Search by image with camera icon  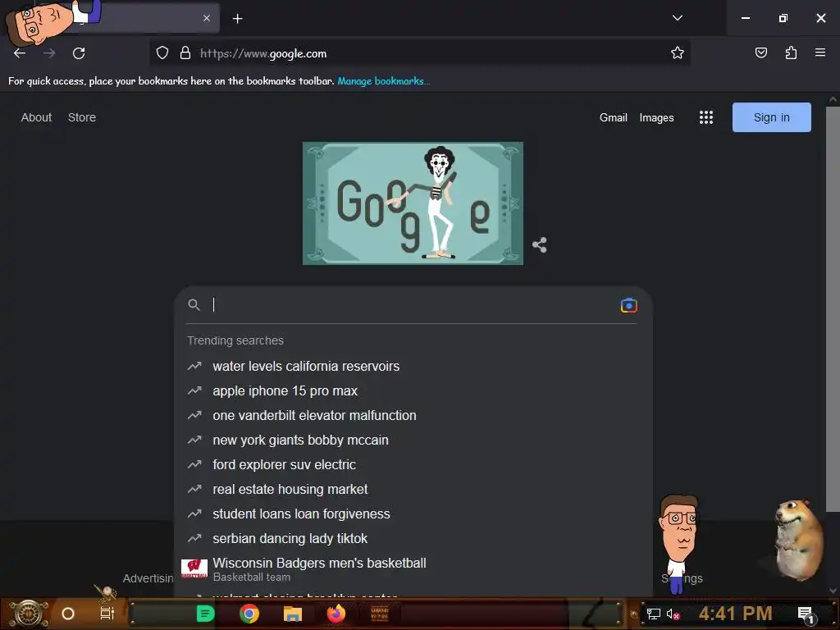coord(629,305)
